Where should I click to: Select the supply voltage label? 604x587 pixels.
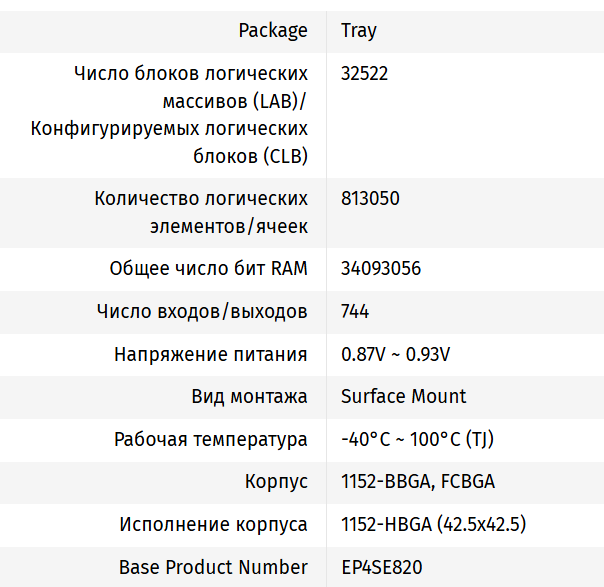(x=210, y=355)
